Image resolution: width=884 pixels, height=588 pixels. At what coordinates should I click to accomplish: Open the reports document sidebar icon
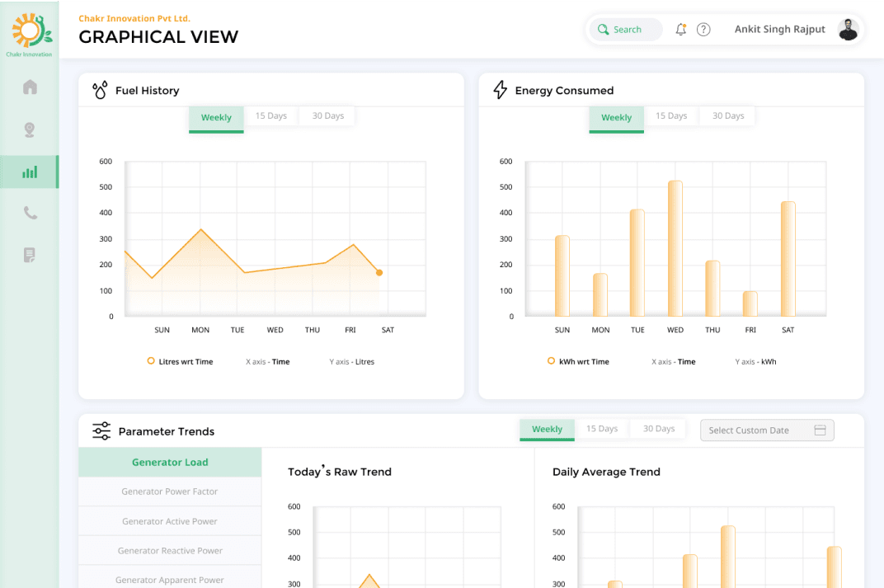pos(30,255)
